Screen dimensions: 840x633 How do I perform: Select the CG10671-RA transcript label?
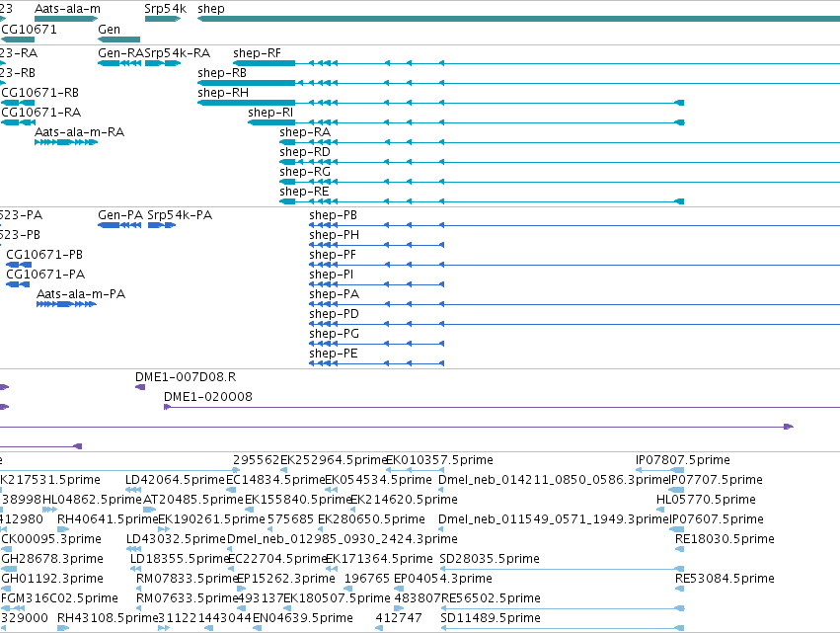[x=41, y=113]
